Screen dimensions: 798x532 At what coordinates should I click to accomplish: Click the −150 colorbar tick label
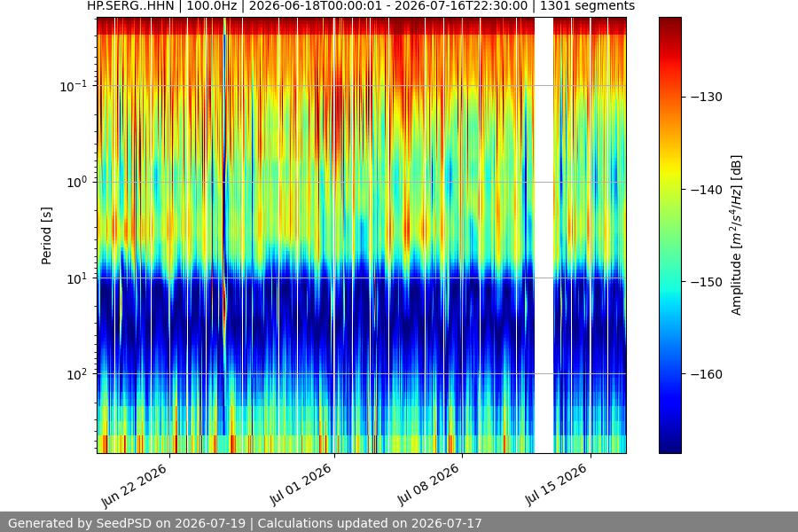(707, 282)
